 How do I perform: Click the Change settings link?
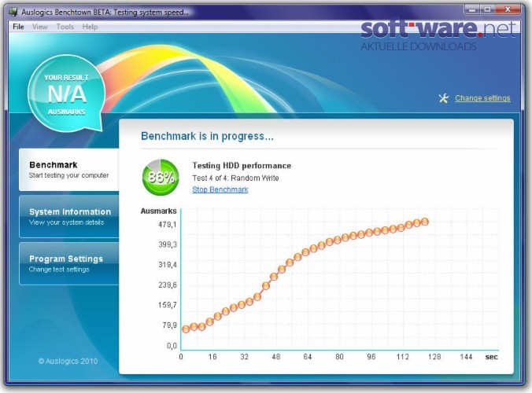[482, 98]
